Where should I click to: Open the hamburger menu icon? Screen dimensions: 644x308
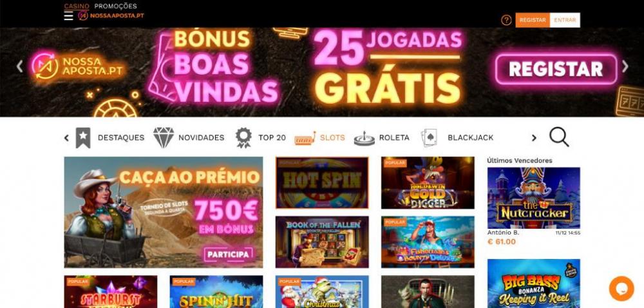pyautogui.click(x=69, y=15)
